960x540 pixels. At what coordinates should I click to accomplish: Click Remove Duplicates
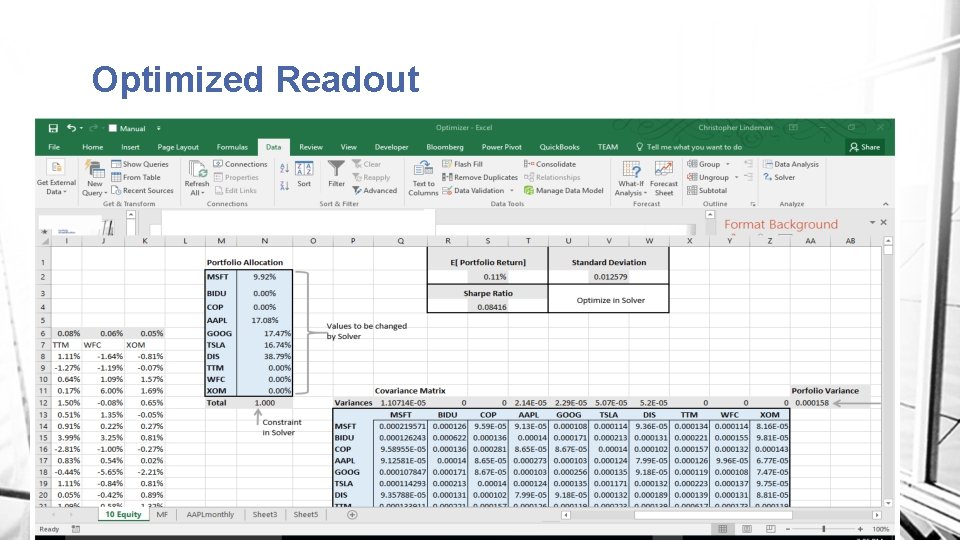tap(480, 177)
